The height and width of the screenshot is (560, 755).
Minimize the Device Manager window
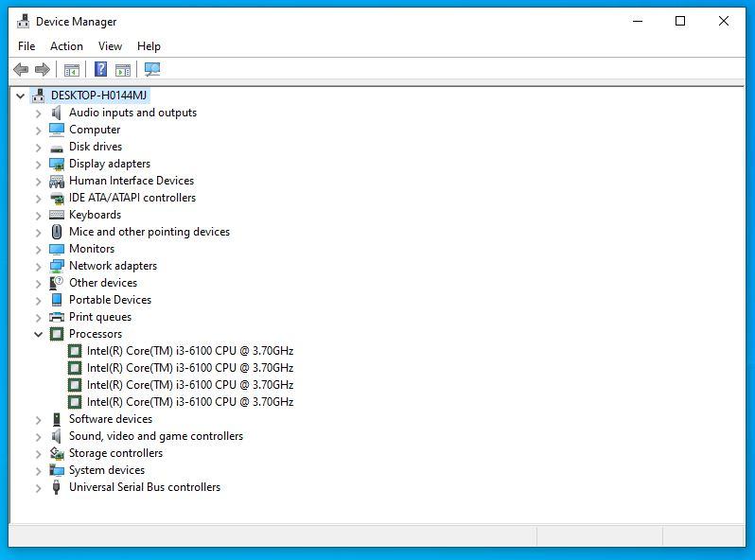coord(638,21)
